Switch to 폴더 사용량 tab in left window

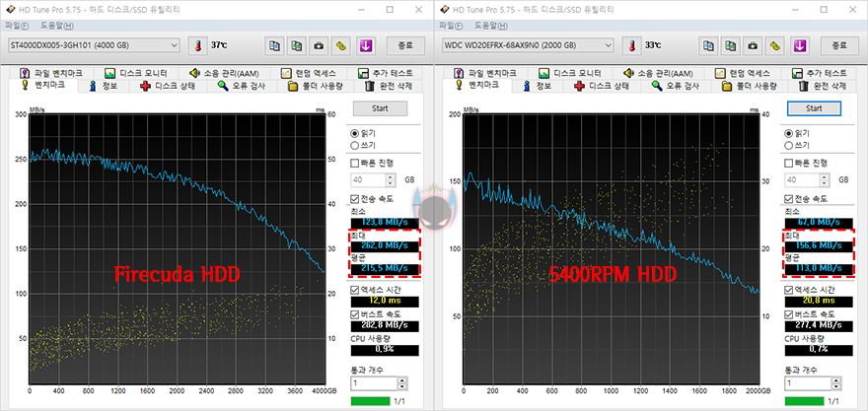tap(316, 86)
